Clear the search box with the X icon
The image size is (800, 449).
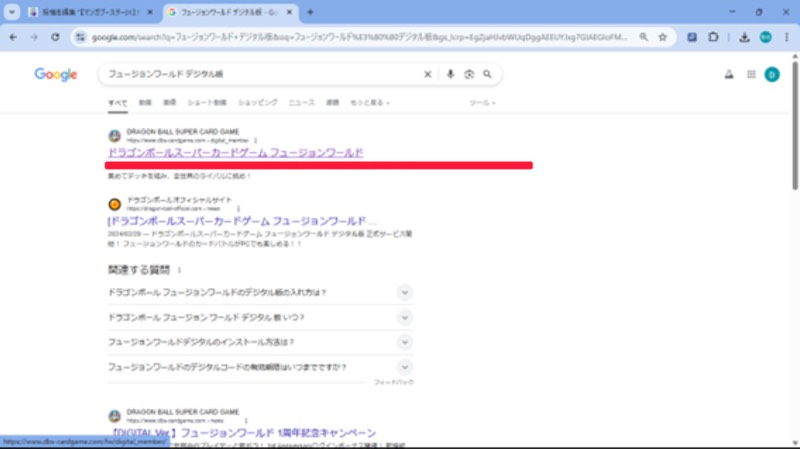(428, 74)
